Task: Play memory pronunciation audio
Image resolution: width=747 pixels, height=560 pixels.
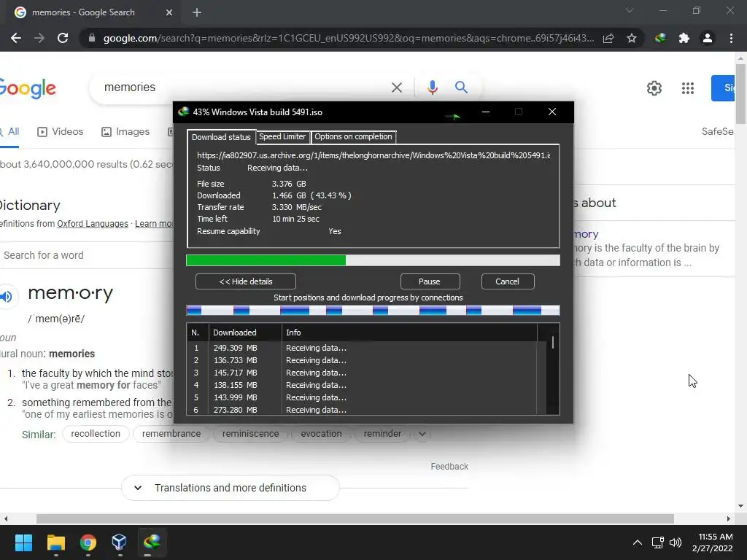Action: click(x=7, y=296)
